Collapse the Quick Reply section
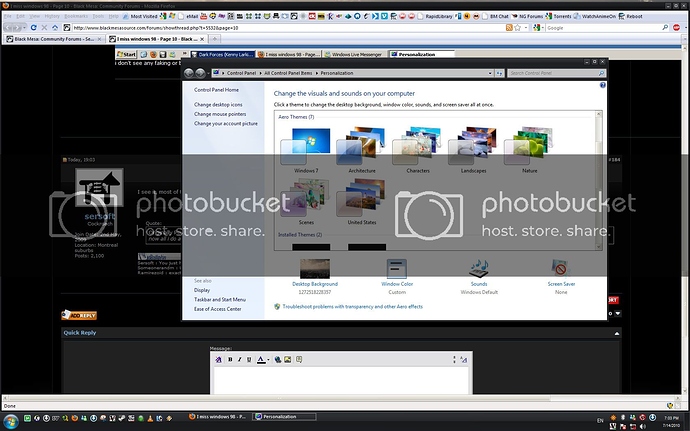This screenshot has width=690, height=431. click(617, 333)
